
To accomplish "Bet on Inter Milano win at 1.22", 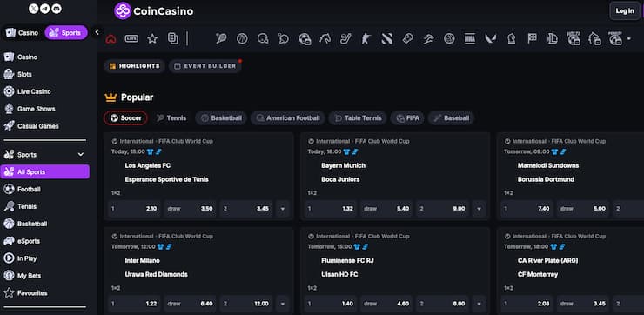I will (134, 304).
